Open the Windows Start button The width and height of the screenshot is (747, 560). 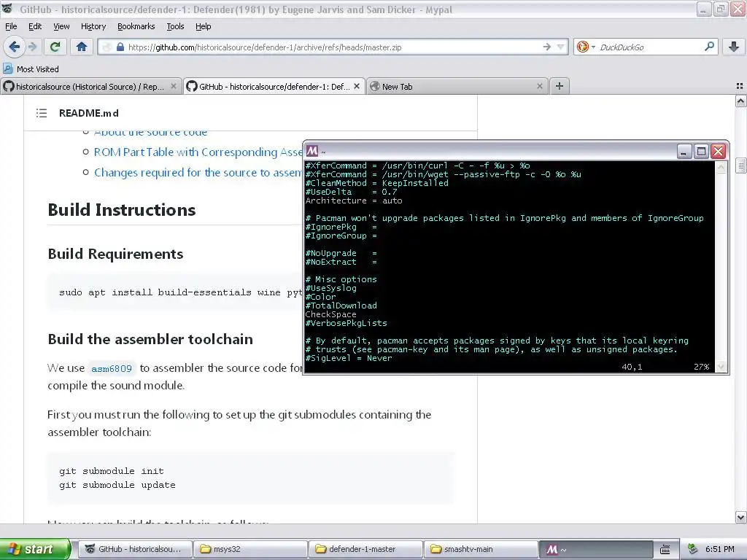coord(35,549)
